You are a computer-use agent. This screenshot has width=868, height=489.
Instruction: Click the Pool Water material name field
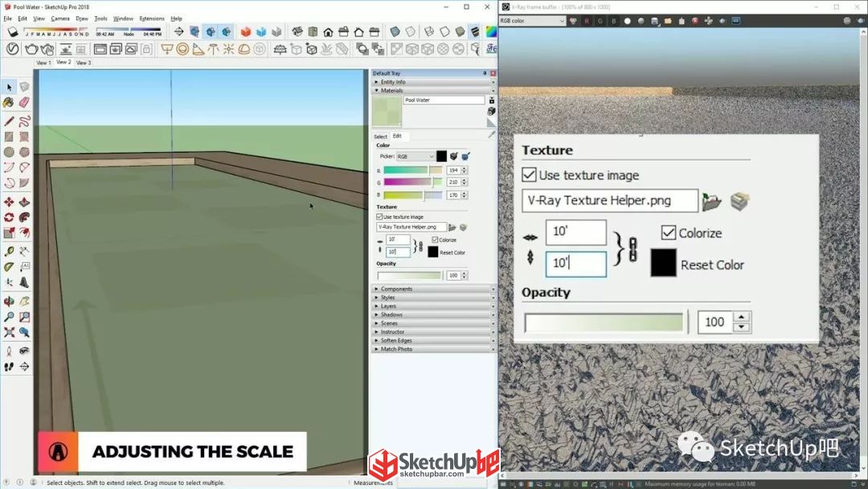point(444,101)
